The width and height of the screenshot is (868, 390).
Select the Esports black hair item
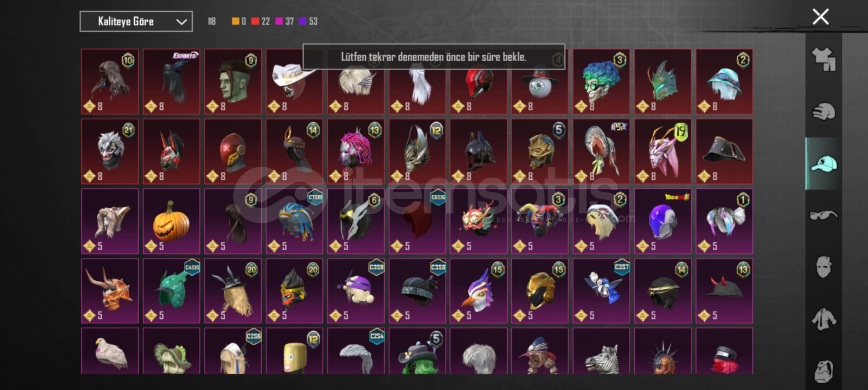[x=171, y=82]
